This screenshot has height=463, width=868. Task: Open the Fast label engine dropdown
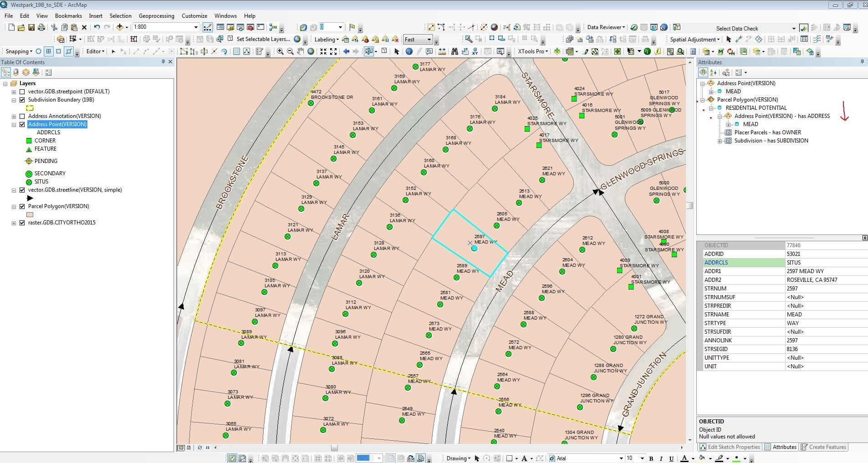pos(429,40)
